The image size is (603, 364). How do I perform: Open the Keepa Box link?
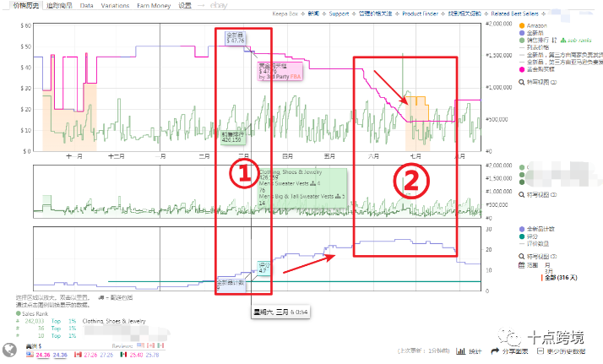click(285, 14)
